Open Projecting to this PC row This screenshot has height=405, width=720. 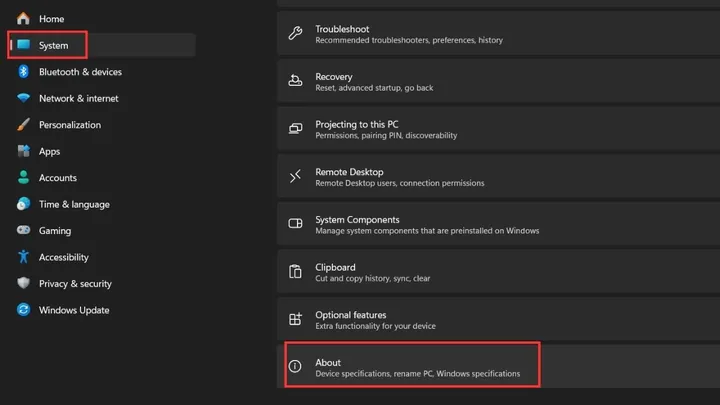[x=499, y=129]
